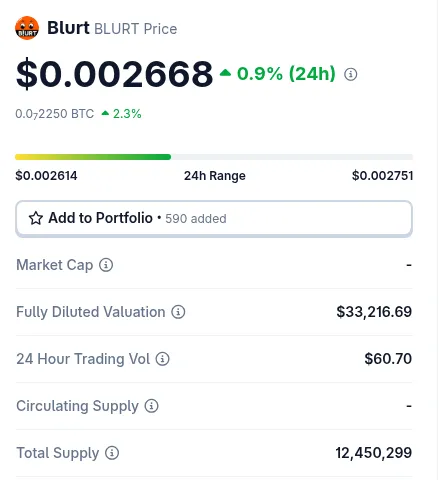The image size is (439, 480).
Task: Click the Blurt coin name heading
Action: click(x=68, y=28)
